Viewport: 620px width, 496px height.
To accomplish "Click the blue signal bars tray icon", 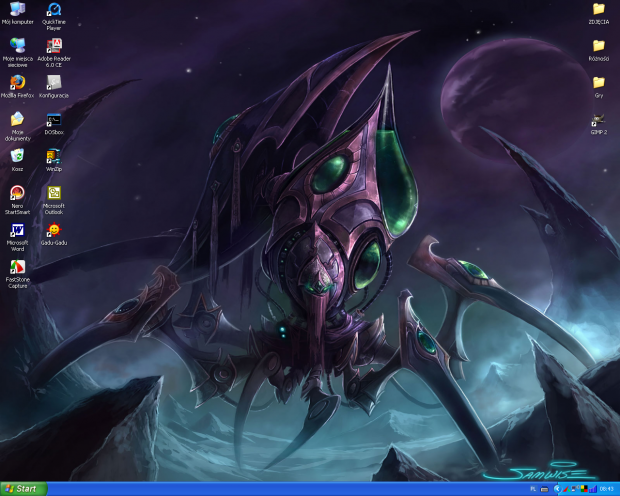I will (x=593, y=489).
